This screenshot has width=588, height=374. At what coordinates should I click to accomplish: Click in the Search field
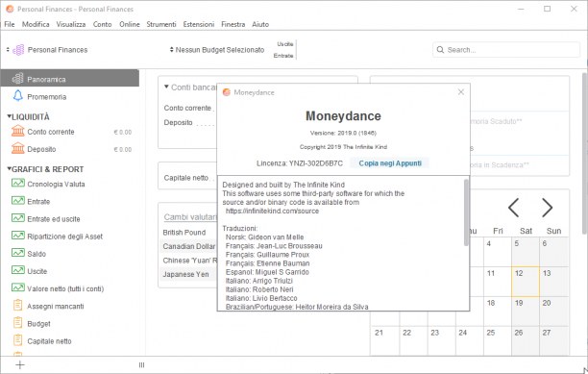pos(506,50)
